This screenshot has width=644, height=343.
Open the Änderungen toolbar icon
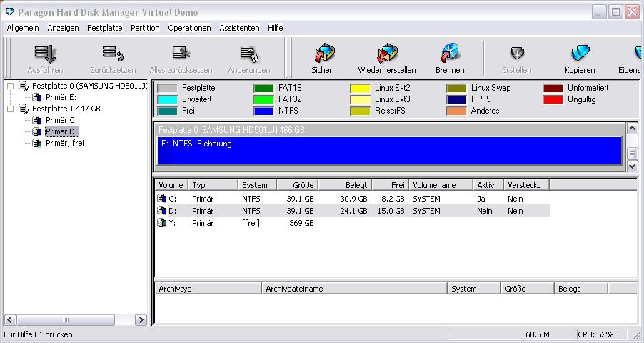click(249, 54)
